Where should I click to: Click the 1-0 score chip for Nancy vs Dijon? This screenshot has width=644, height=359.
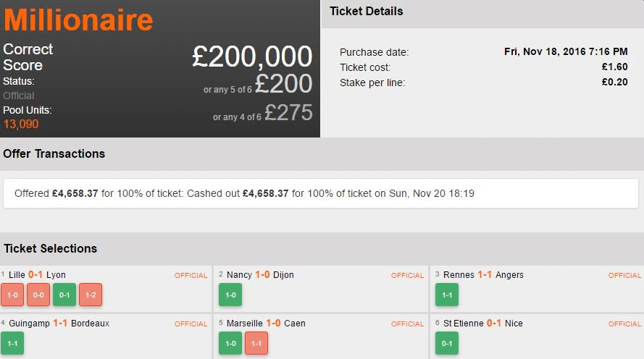(230, 295)
